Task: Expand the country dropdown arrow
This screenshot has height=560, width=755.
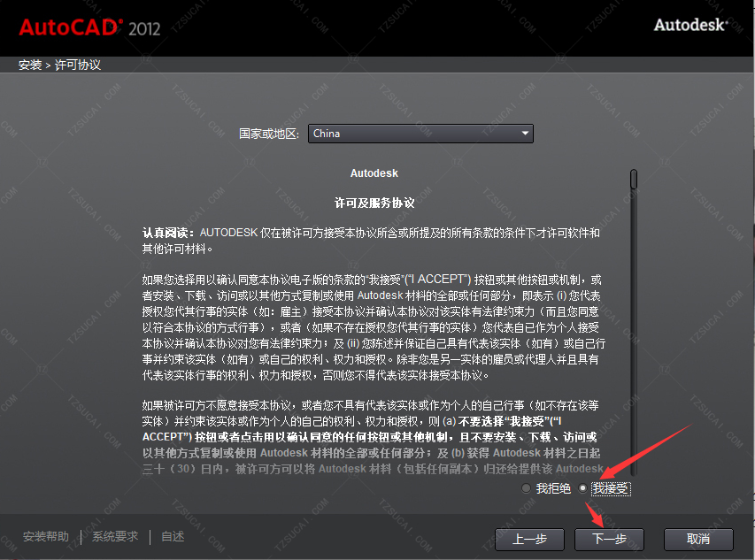Action: point(525,134)
